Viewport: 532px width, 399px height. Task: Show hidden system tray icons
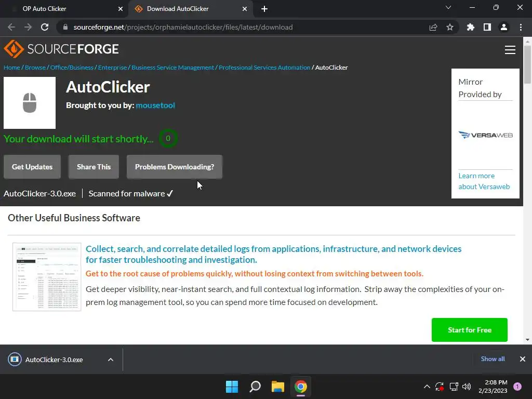[x=427, y=387]
